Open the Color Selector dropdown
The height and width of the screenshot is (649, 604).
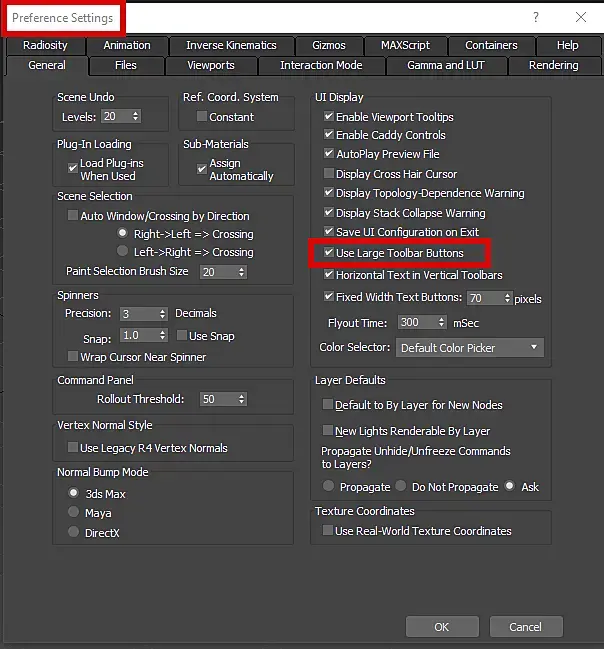[x=470, y=348]
